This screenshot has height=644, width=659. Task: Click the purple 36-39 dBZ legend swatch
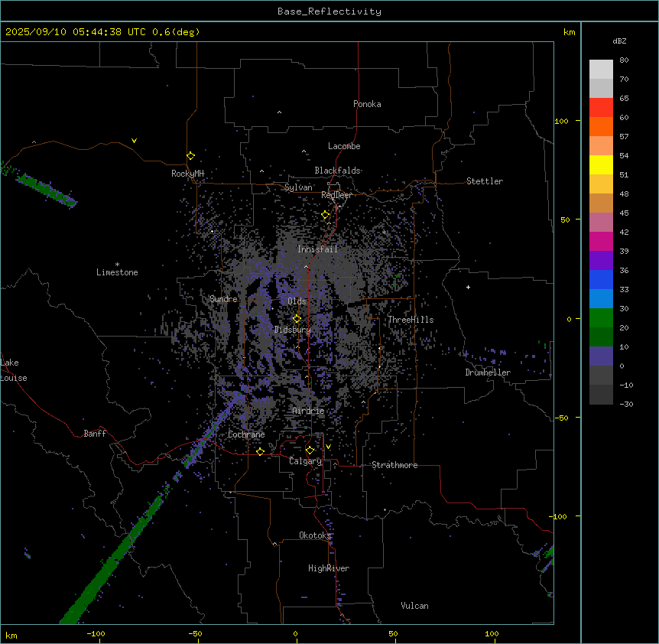pyautogui.click(x=601, y=260)
